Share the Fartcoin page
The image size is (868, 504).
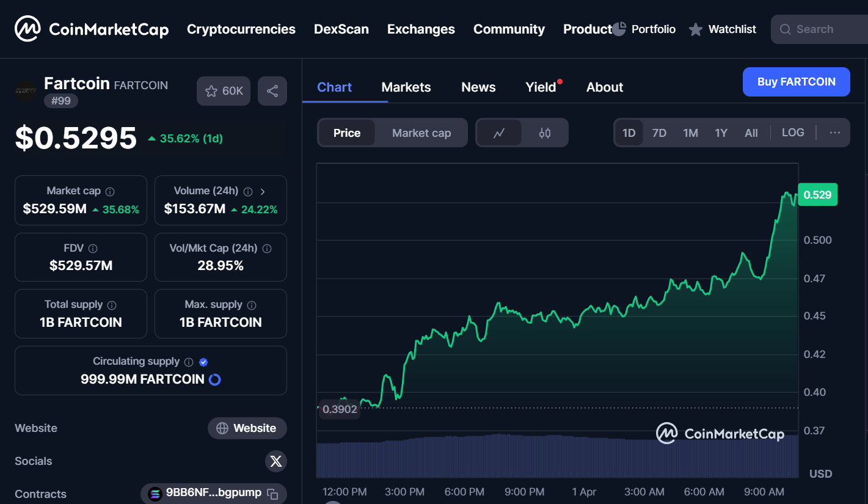pos(272,90)
